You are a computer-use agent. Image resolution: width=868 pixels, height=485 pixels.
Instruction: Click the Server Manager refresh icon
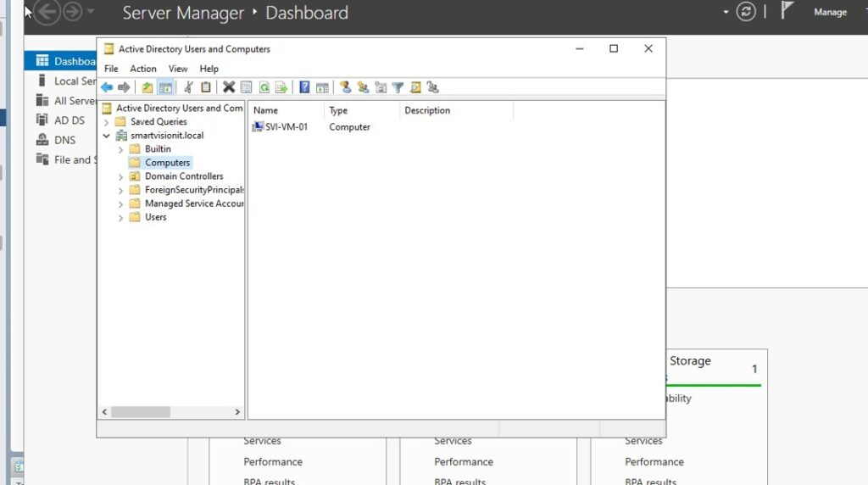[746, 12]
